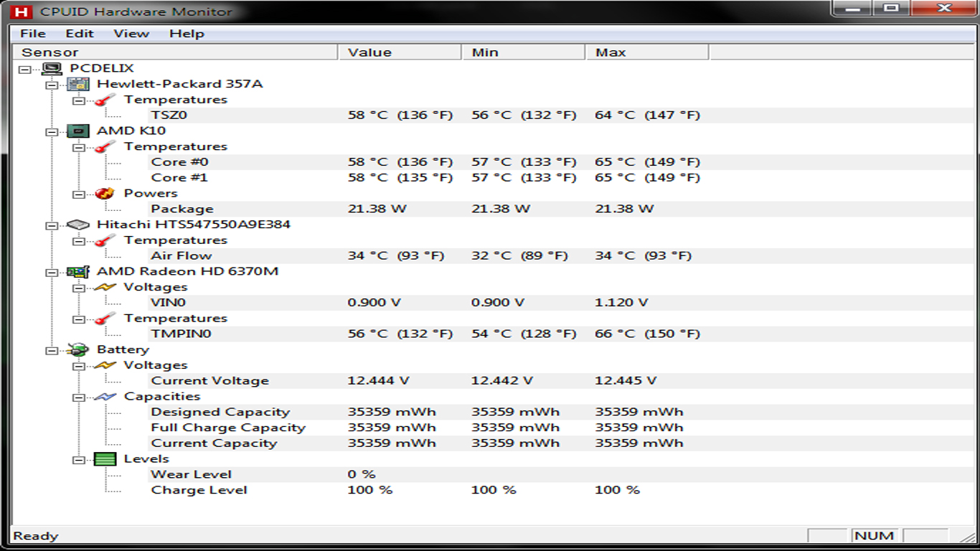Click the Battery icon in tree
Viewport: 980px width, 551px height.
pyautogui.click(x=77, y=349)
